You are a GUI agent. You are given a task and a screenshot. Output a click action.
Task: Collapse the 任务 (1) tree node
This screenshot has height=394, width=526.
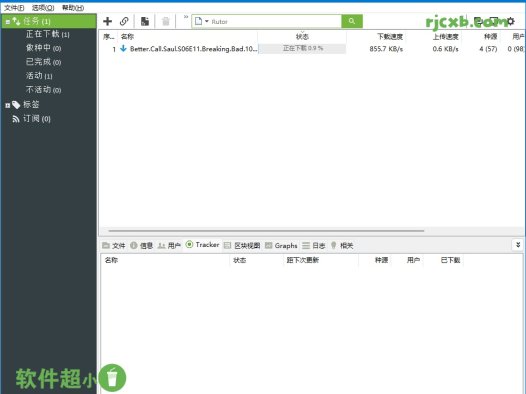[x=8, y=22]
